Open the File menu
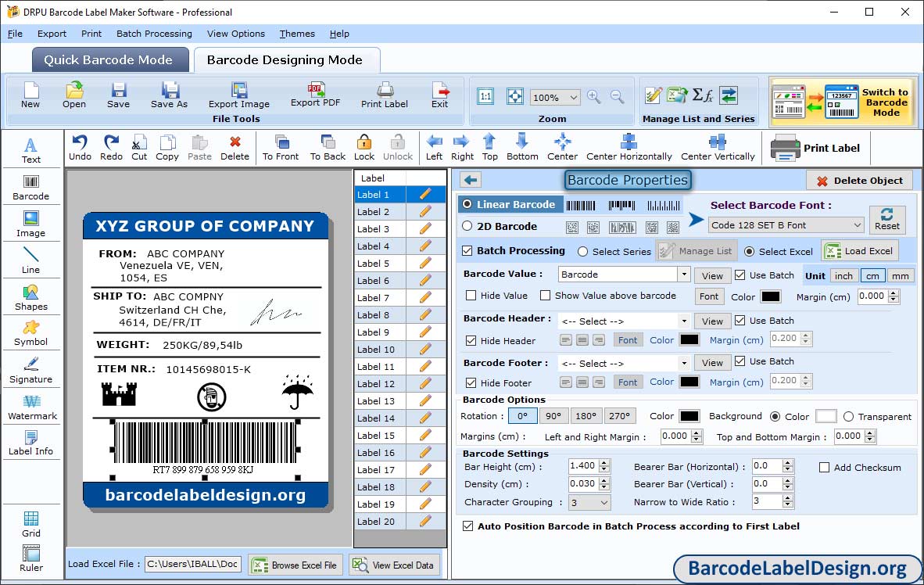This screenshot has height=585, width=924. coord(15,34)
